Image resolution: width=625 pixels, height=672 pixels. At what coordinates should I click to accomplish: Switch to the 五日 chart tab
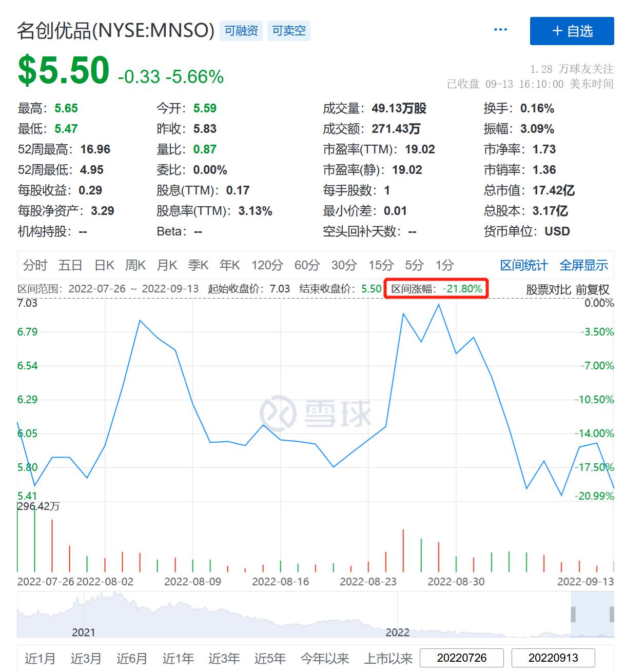pos(70,265)
